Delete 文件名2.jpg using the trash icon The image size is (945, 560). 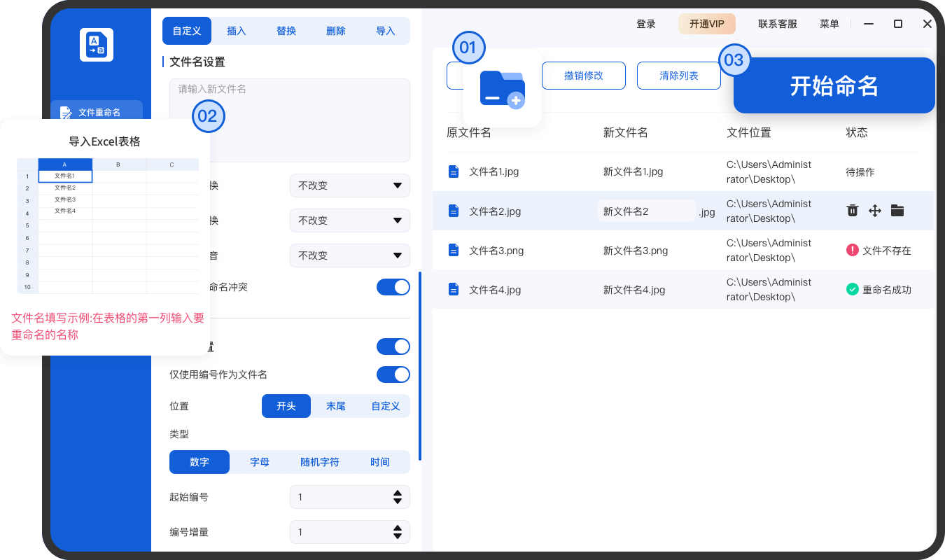852,211
